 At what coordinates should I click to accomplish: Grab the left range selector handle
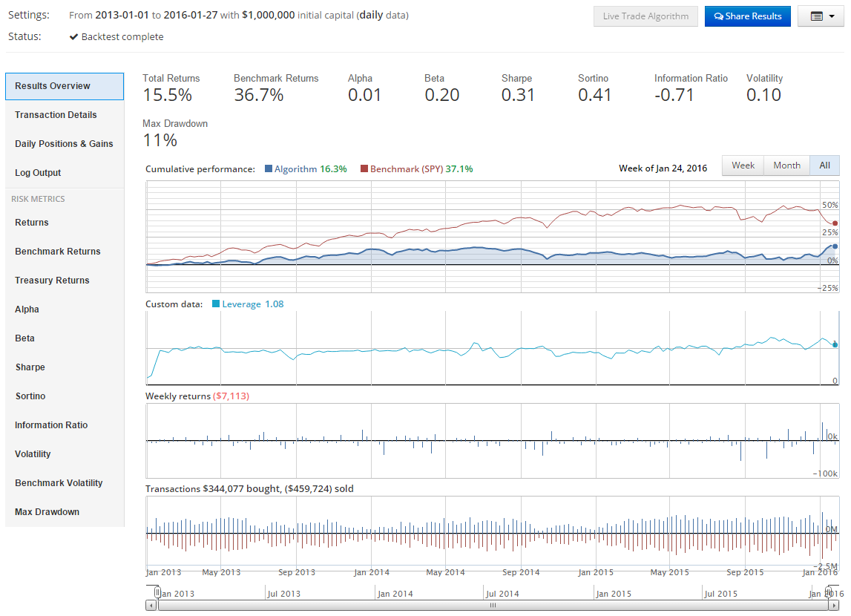[157, 592]
